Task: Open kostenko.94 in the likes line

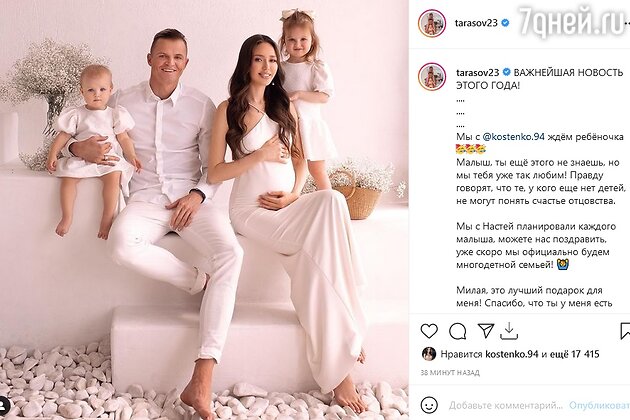Action: pos(511,354)
